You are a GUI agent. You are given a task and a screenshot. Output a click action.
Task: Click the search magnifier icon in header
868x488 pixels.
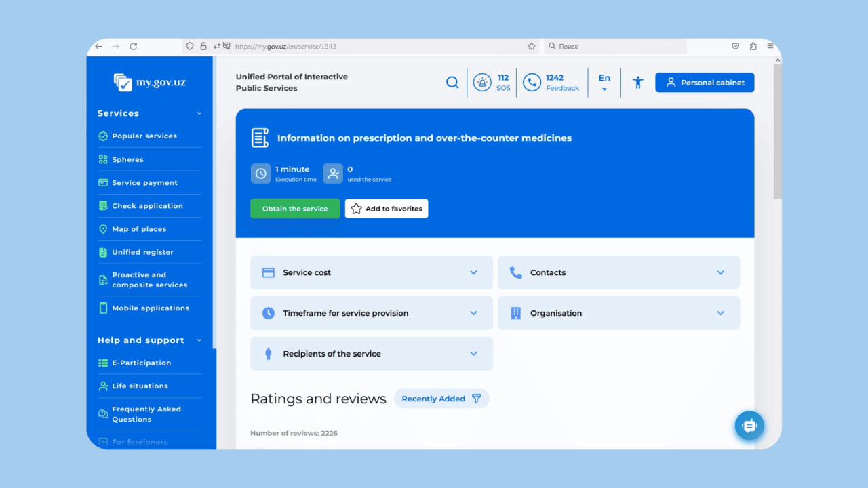point(452,83)
